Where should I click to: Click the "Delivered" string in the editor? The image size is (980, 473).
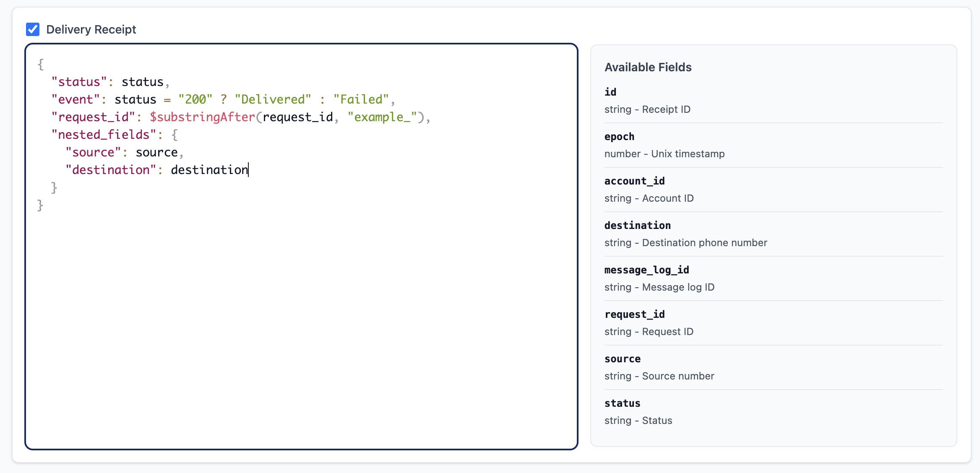(x=273, y=99)
